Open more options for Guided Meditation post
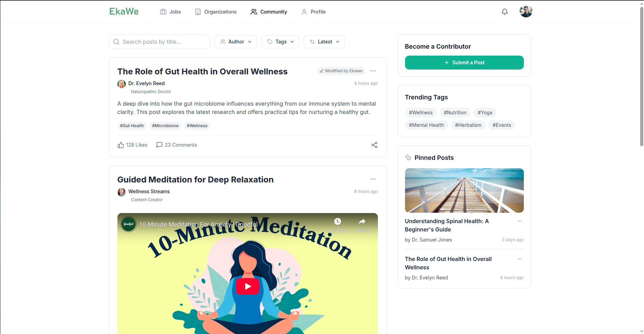The width and height of the screenshot is (644, 334). [x=373, y=179]
